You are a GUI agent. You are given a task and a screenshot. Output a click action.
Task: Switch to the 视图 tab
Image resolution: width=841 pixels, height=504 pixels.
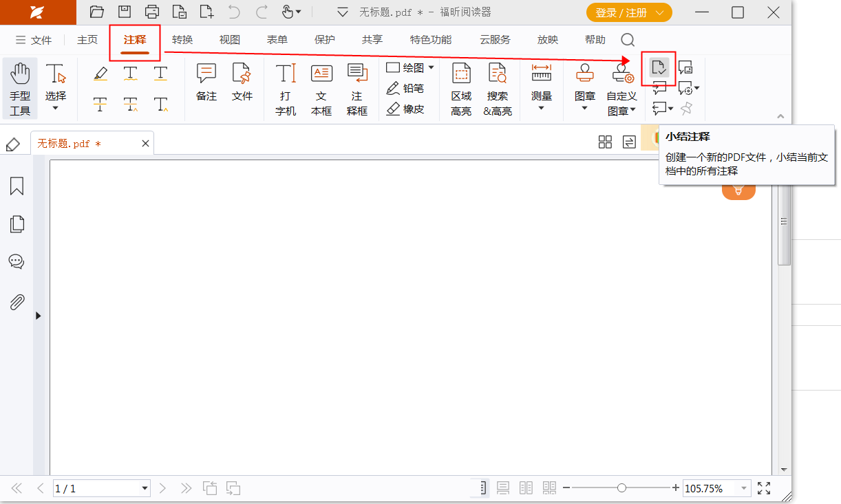coord(230,40)
